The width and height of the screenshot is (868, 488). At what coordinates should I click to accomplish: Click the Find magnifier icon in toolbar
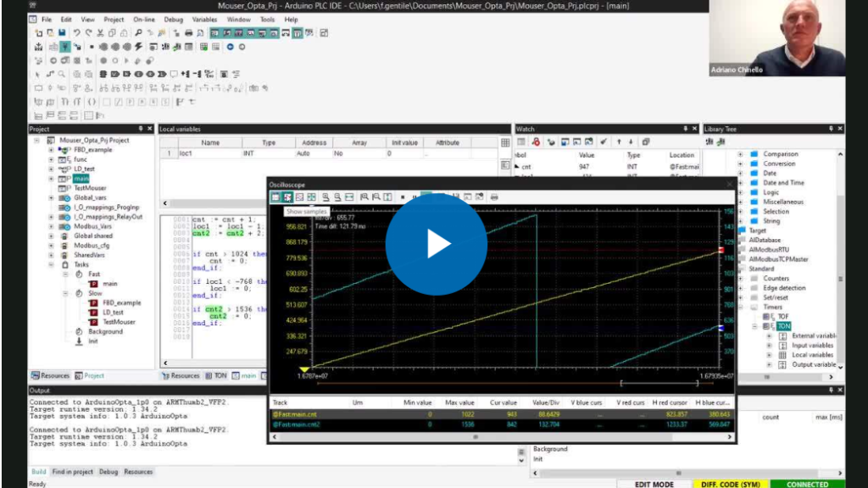pos(138,33)
